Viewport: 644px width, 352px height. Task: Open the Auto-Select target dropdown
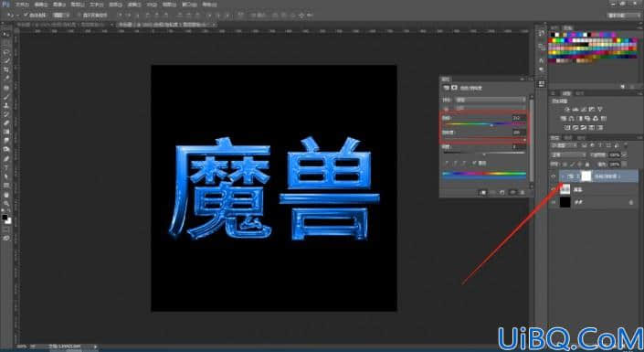[61, 15]
